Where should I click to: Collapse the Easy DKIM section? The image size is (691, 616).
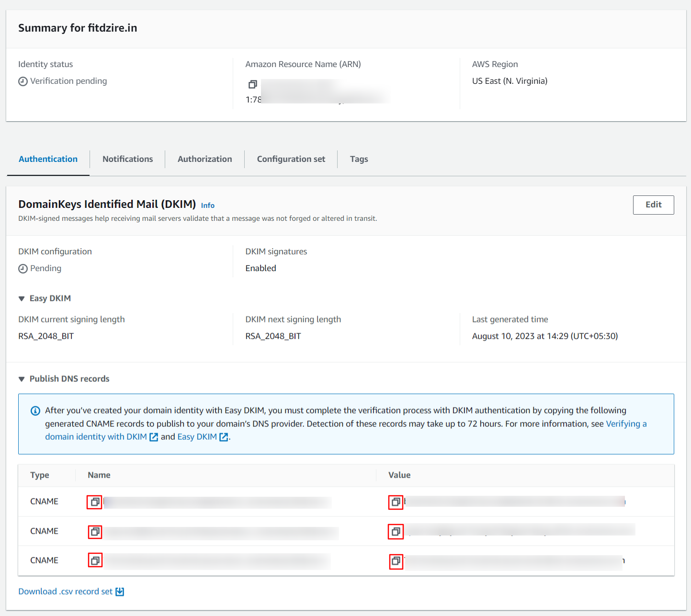click(x=22, y=298)
